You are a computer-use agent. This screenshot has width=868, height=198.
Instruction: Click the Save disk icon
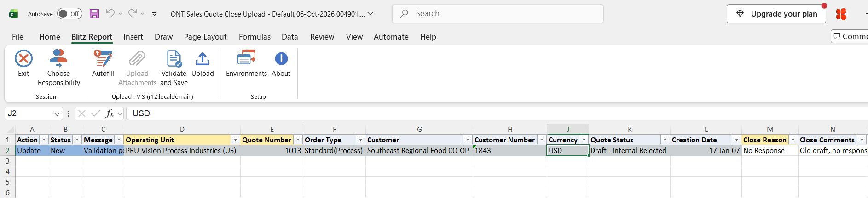point(94,14)
